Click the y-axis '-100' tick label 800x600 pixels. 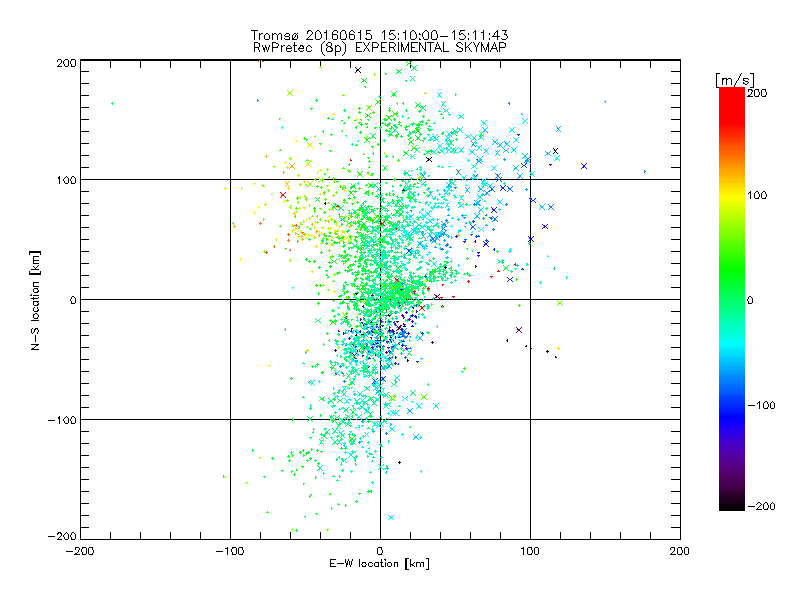pyautogui.click(x=62, y=420)
